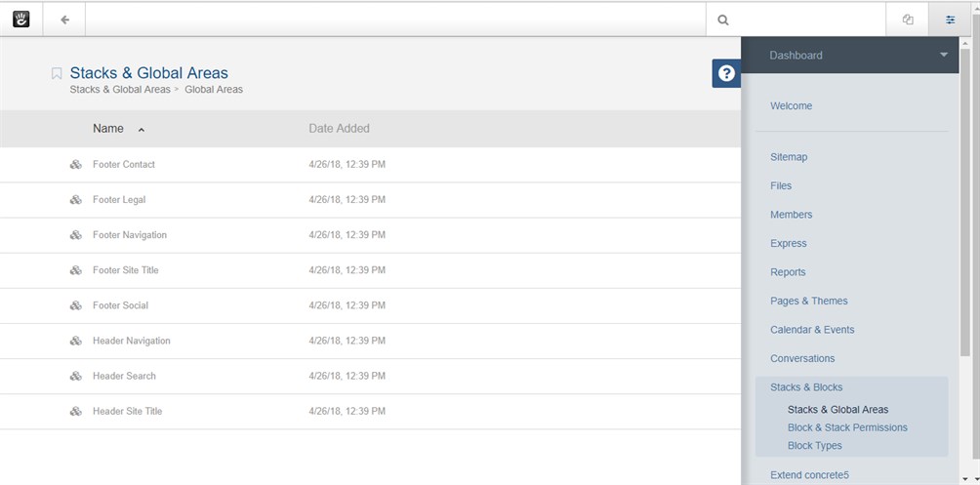Open the Footer Legal global area
Screen dimensions: 980x485
click(118, 200)
